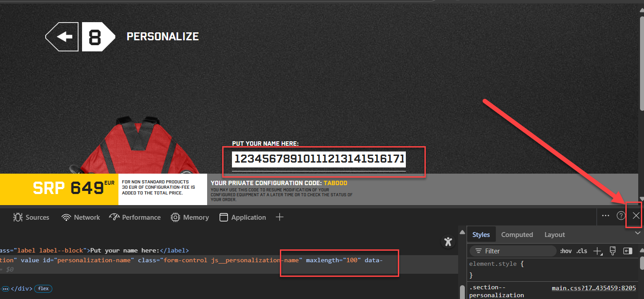Open the Layout tab
The image size is (644, 299).
coord(554,235)
